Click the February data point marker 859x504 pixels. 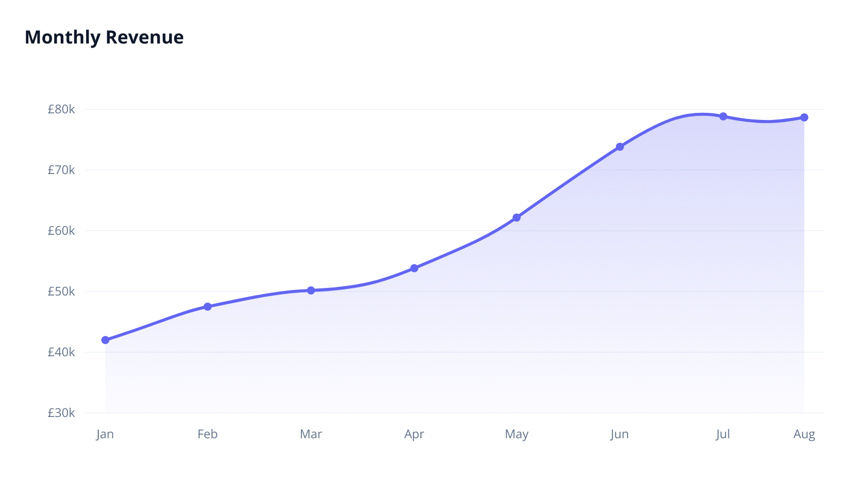pyautogui.click(x=208, y=307)
